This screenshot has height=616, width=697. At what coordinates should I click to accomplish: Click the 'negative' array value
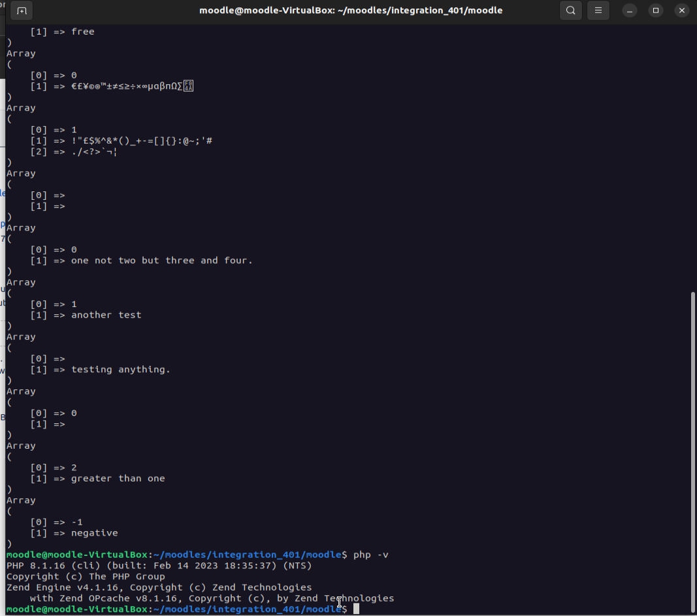94,533
